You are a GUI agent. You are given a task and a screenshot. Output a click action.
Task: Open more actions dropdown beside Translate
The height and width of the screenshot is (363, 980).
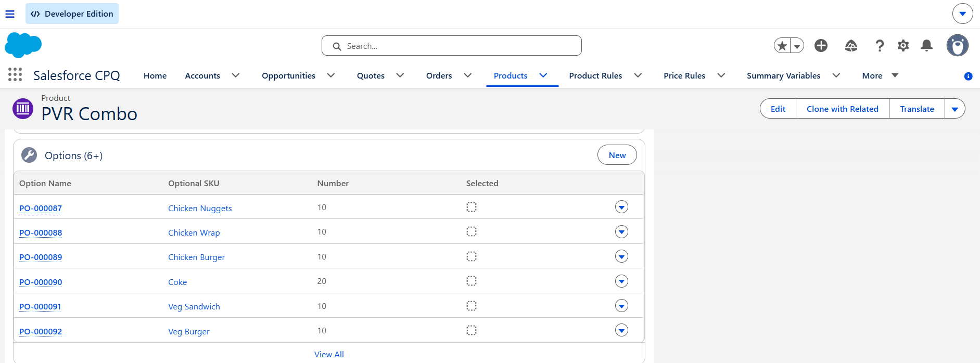coord(955,109)
